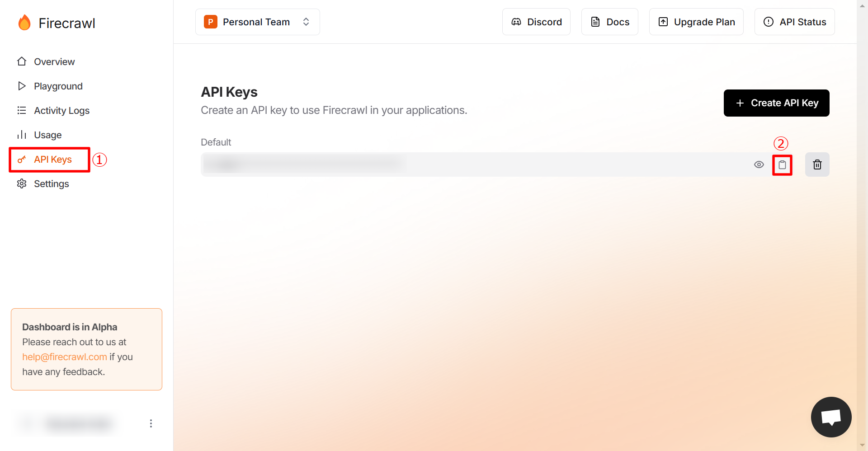Click the Upgrade Plan button
The width and height of the screenshot is (868, 451).
click(x=696, y=22)
